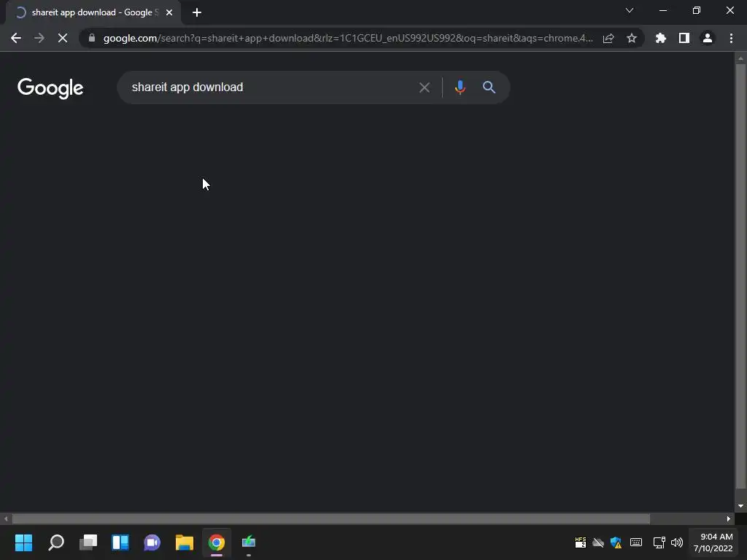Click the Chrome taskbar icon
The width and height of the screenshot is (747, 560).
[216, 542]
